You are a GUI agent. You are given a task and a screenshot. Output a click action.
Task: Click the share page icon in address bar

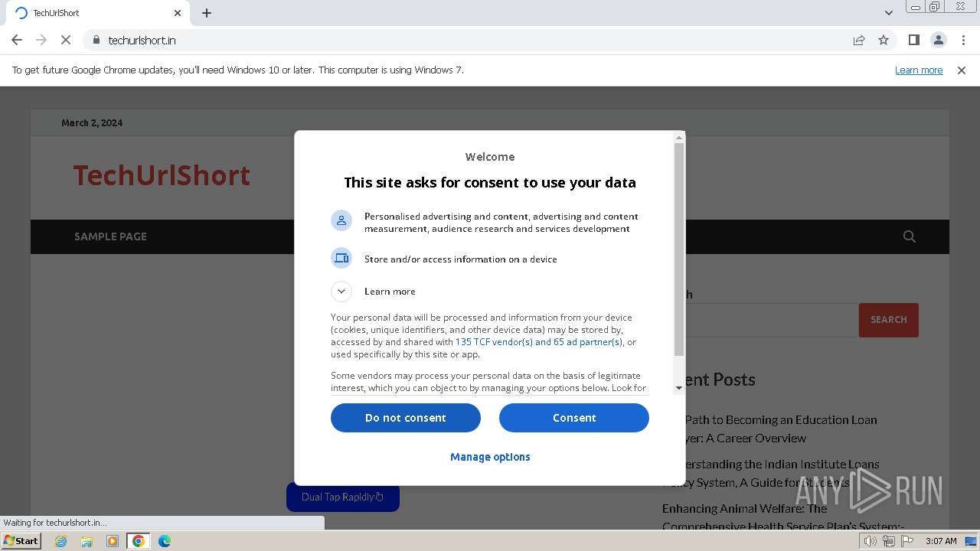point(859,40)
